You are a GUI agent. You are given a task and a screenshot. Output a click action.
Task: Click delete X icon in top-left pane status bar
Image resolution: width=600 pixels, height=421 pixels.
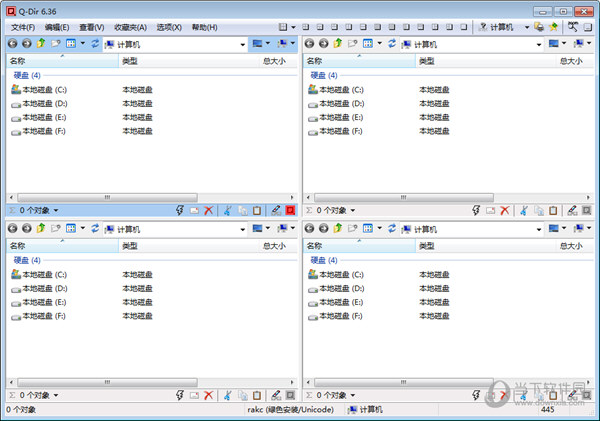coord(209,210)
